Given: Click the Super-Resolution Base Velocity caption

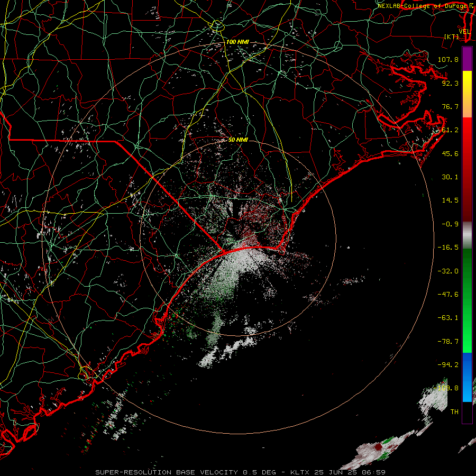Looking at the screenshot, I should [x=240, y=472].
